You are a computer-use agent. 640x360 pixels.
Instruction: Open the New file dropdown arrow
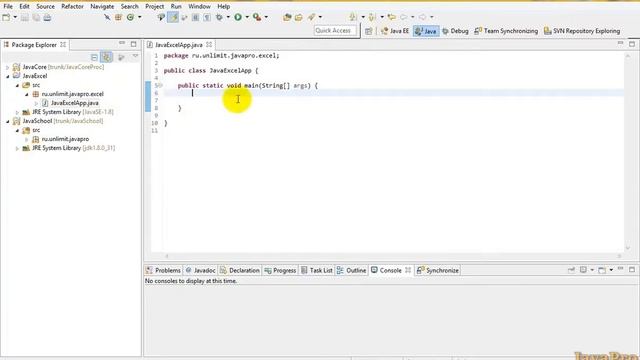click(x=15, y=18)
